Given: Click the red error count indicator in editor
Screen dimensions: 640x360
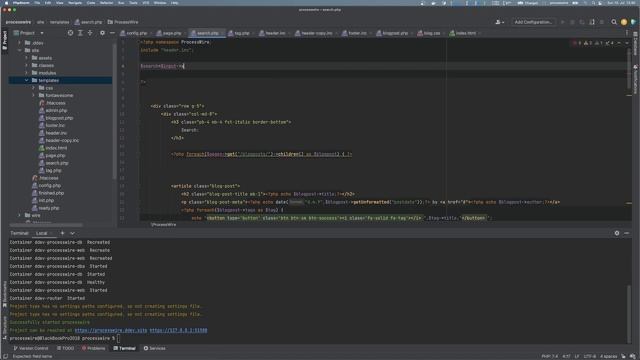Looking at the screenshot, I should point(576,43).
